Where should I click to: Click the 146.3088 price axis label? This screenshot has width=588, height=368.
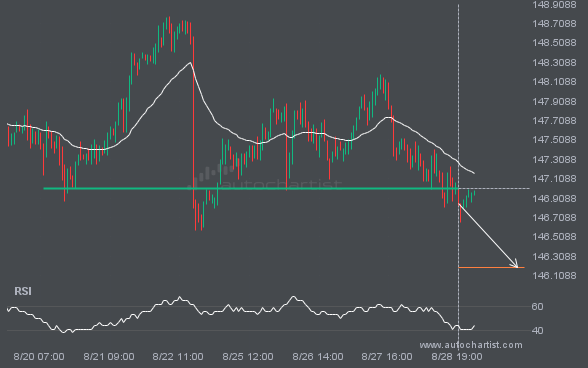click(554, 256)
